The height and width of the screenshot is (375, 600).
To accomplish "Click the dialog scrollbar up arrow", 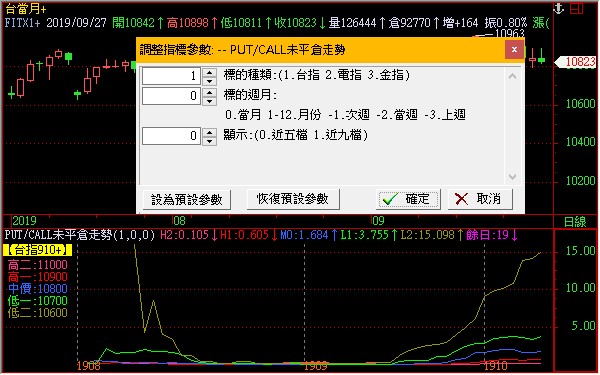I will click(x=512, y=76).
